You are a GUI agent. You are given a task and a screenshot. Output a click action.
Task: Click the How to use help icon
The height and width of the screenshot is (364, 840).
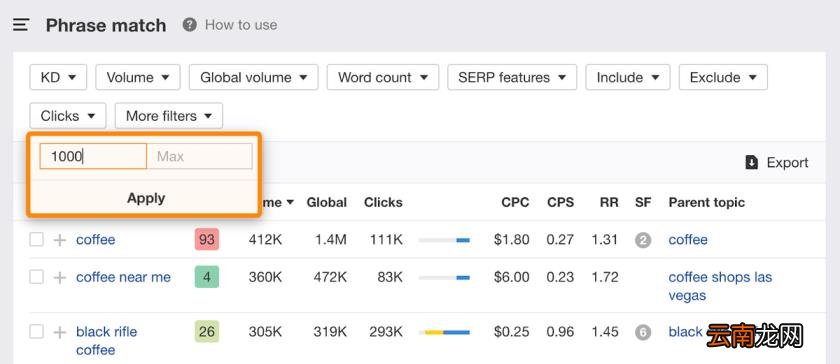tap(189, 25)
